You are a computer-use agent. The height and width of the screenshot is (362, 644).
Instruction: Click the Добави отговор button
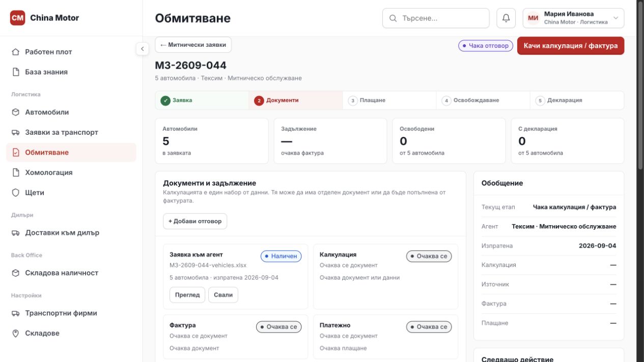[195, 222]
